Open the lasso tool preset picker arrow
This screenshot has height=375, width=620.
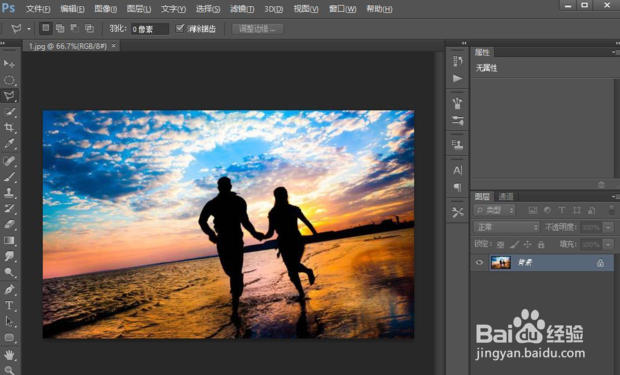(29, 28)
